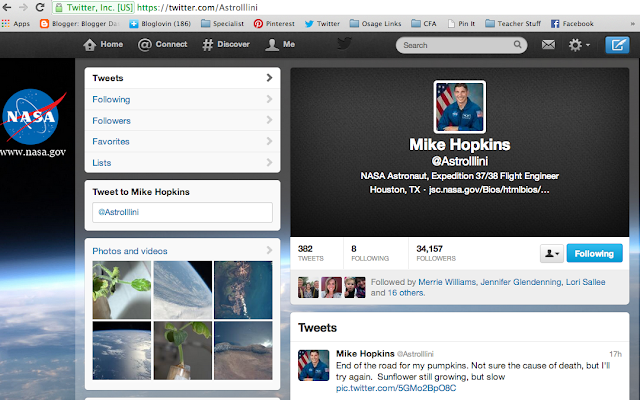
Task: Open the Me profile tab
Action: [x=280, y=44]
